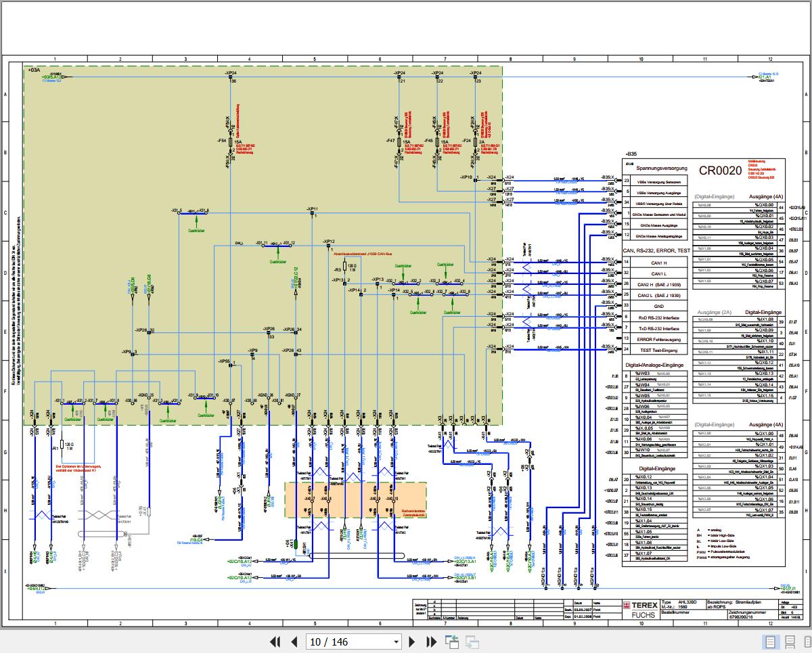Select the CAN2 L (SAE J 1939) row

point(654,296)
